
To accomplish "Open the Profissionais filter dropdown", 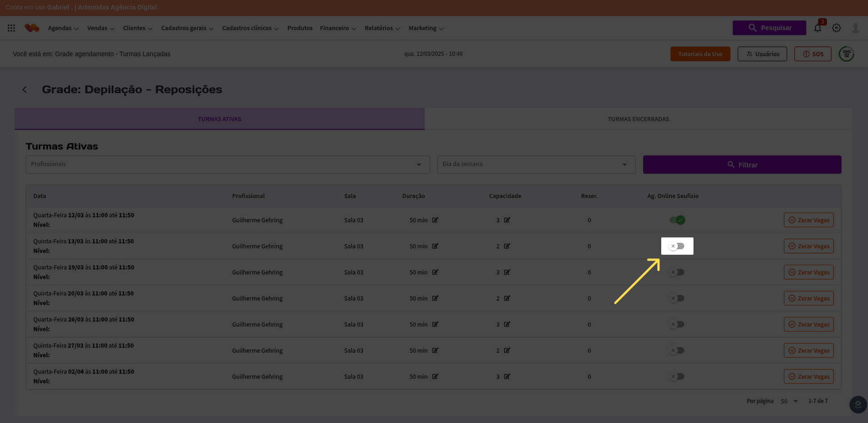I will 228,165.
